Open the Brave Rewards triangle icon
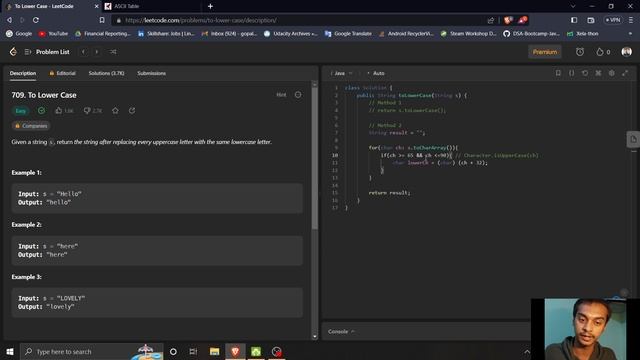The image size is (640, 360). tap(522, 20)
